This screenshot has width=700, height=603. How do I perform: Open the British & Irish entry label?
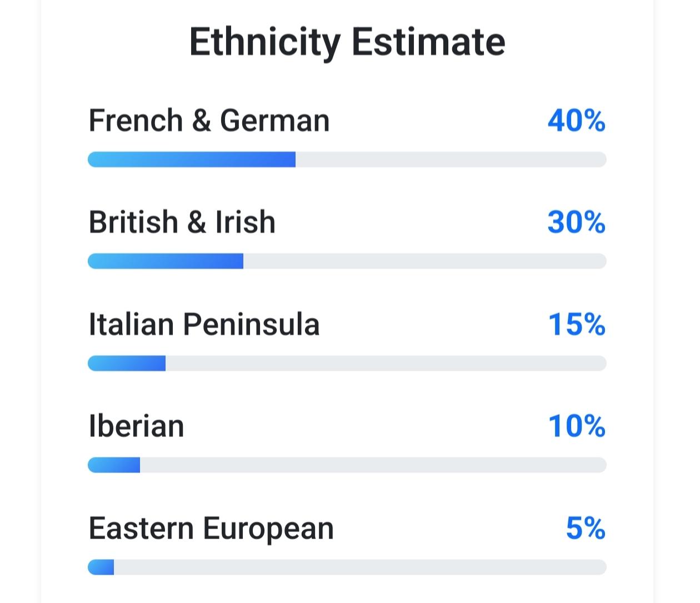[x=182, y=222]
